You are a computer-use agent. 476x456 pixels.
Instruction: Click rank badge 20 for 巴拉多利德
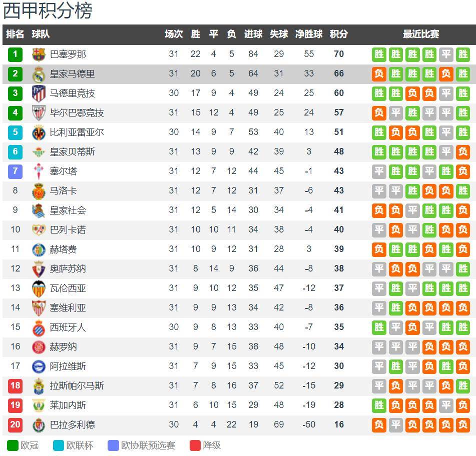coord(15,424)
